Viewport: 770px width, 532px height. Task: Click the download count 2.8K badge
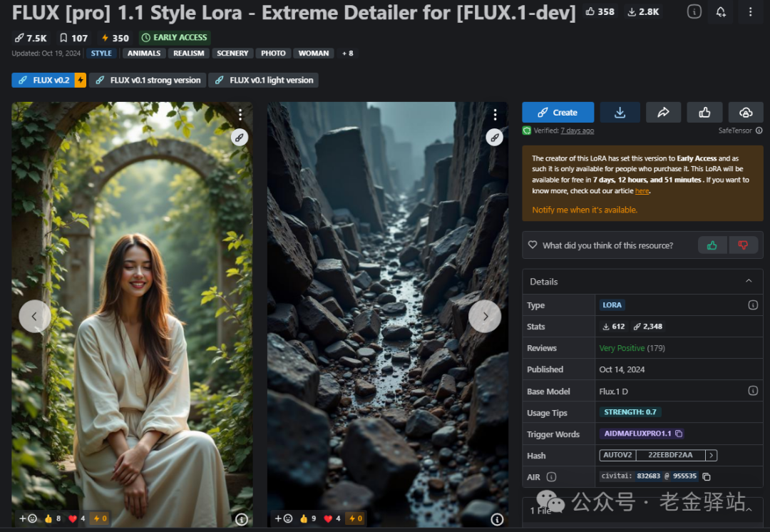(x=643, y=11)
